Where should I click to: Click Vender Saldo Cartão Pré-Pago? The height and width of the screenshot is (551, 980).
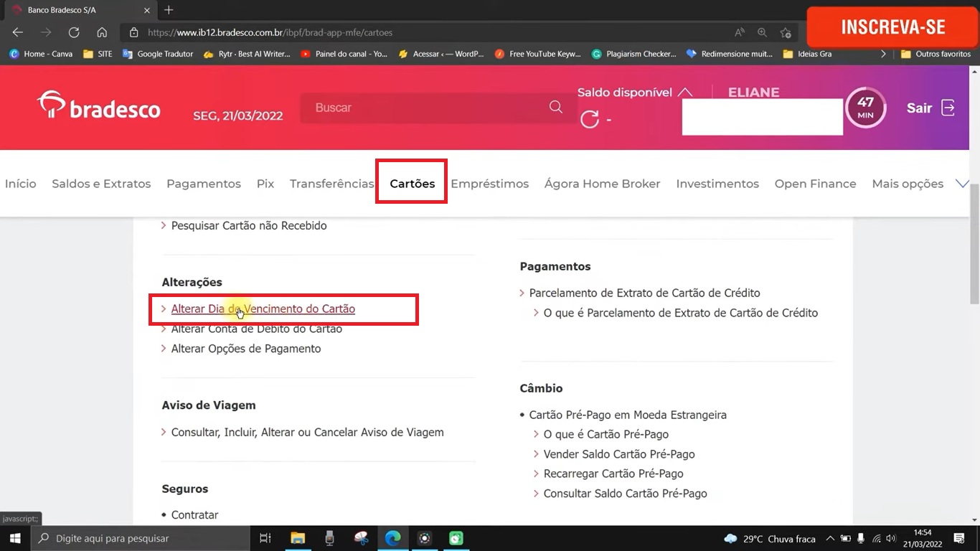tap(618, 454)
